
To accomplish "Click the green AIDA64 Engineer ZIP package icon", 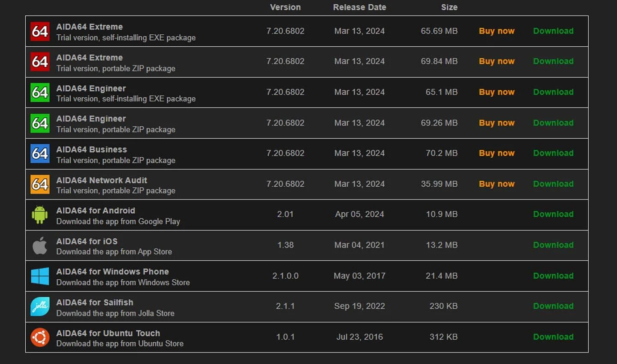I will 40,123.
